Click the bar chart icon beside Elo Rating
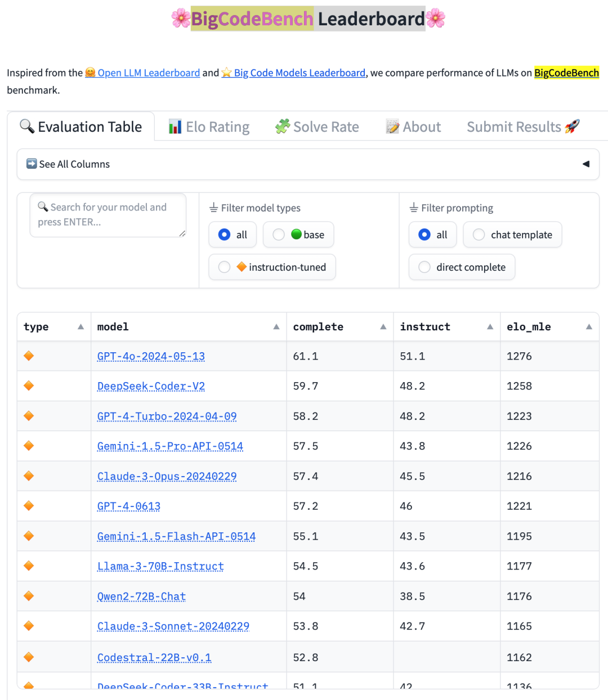Viewport: 608px width, 700px height. pos(175,127)
